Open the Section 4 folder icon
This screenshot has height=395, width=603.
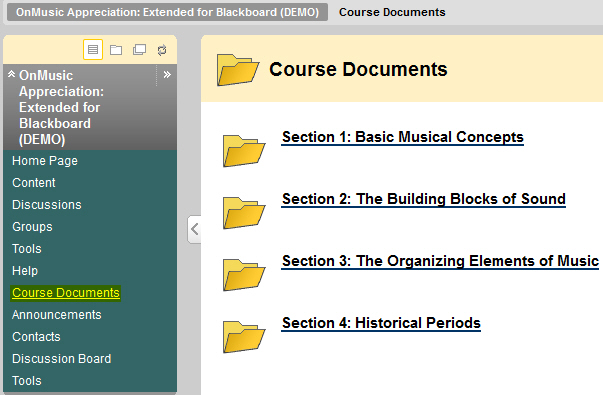(244, 337)
